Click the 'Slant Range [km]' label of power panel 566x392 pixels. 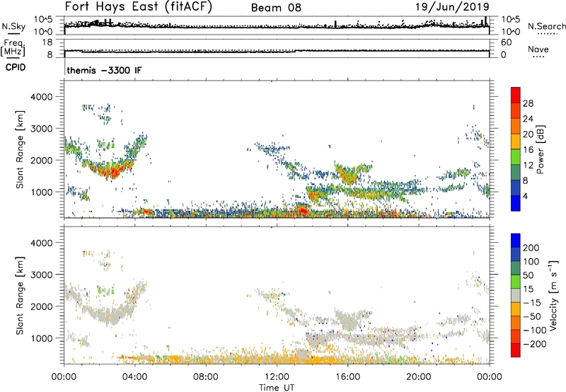click(20, 149)
